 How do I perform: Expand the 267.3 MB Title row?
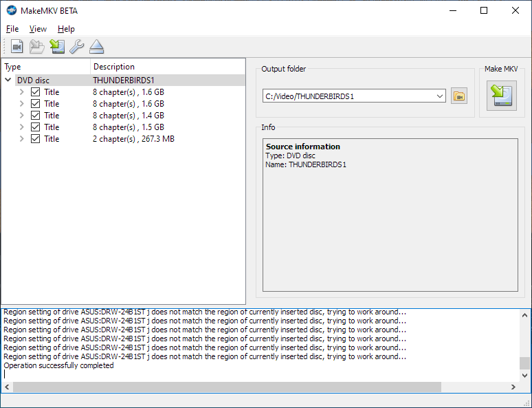[x=22, y=138]
